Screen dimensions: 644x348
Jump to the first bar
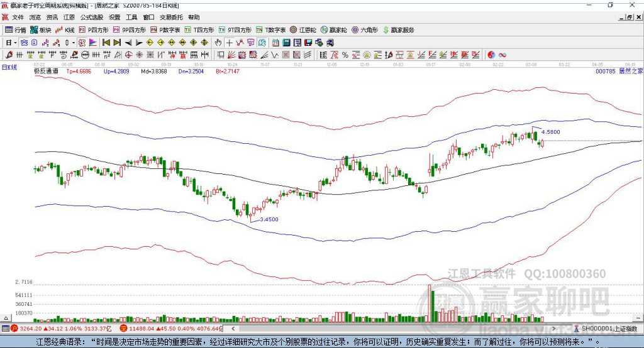pos(106,43)
